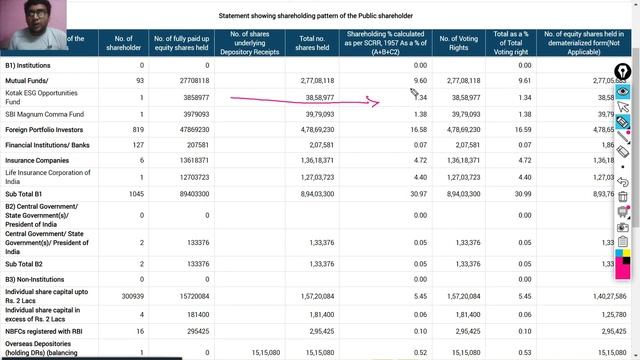The width and height of the screenshot is (640, 360).
Task: Open the whiteboard easel tool
Action: point(622,212)
